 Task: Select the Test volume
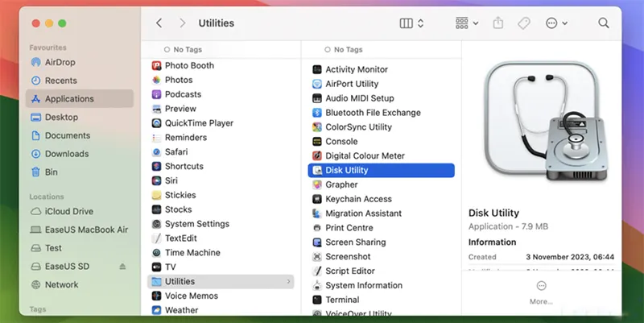79,248
